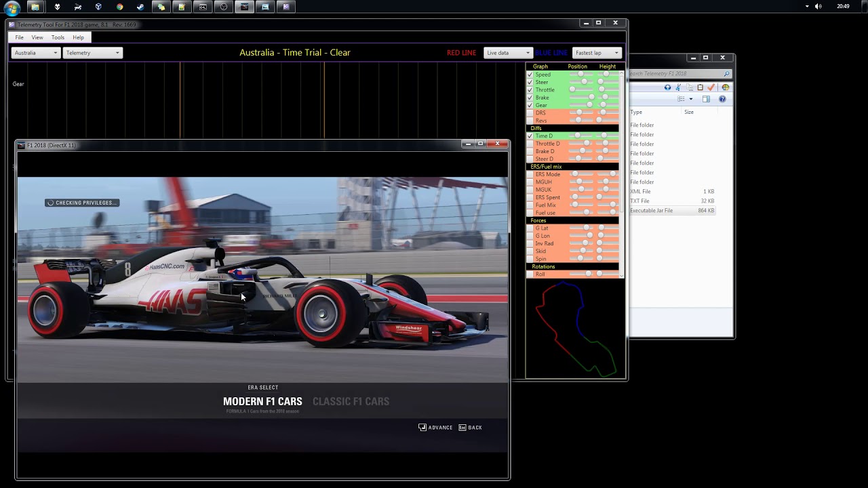Viewport: 868px width, 488px height.
Task: Open the picture-window taskbar icon
Action: 265,7
